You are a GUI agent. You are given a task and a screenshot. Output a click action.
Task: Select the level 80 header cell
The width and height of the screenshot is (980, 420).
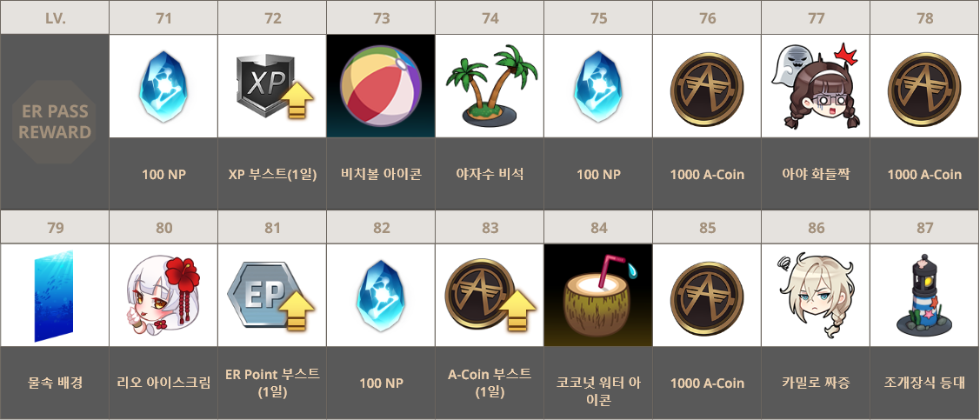click(x=163, y=228)
